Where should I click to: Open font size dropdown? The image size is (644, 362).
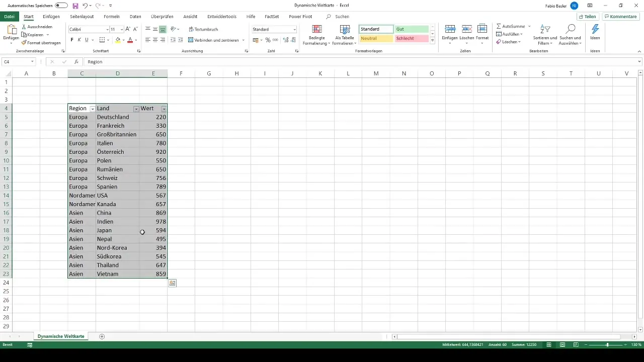point(122,30)
